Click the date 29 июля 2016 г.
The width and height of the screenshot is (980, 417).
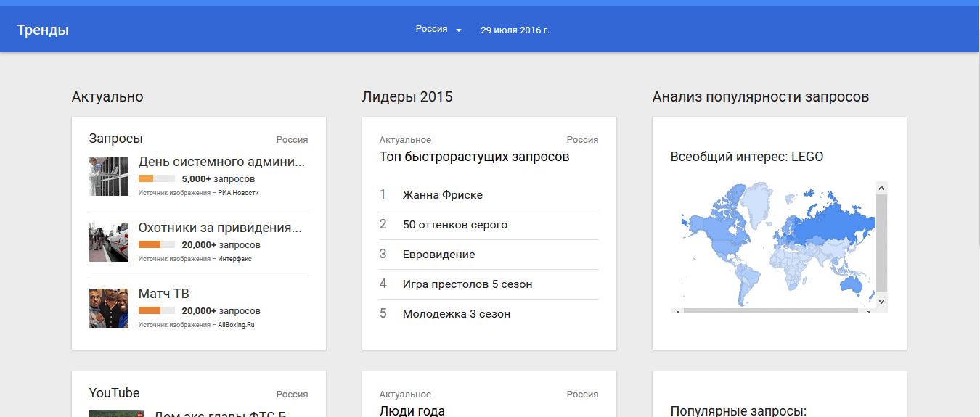(515, 30)
